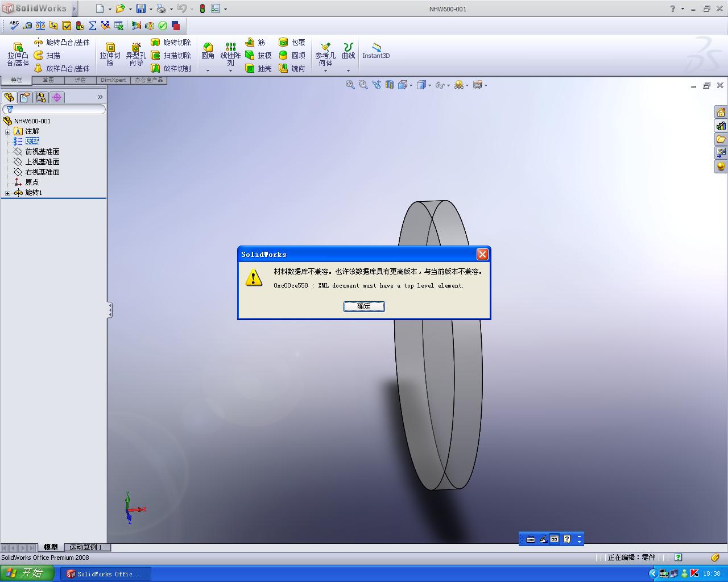Expand the SolidWorks menu arrow
This screenshot has width=728, height=582.
tap(74, 9)
